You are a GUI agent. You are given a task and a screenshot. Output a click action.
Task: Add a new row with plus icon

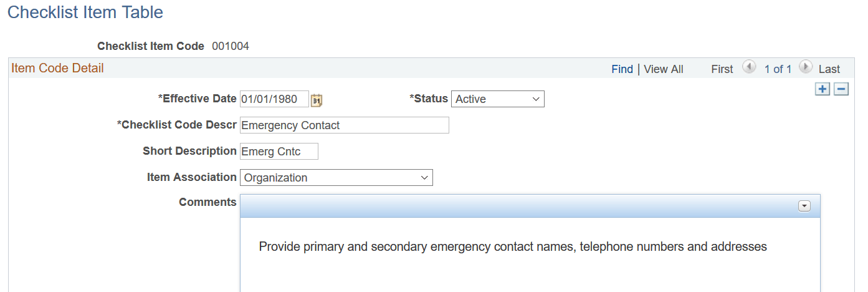(823, 89)
